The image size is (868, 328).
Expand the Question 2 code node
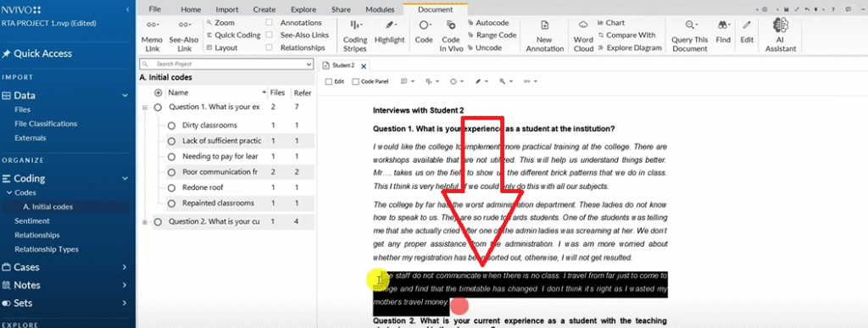click(x=144, y=222)
